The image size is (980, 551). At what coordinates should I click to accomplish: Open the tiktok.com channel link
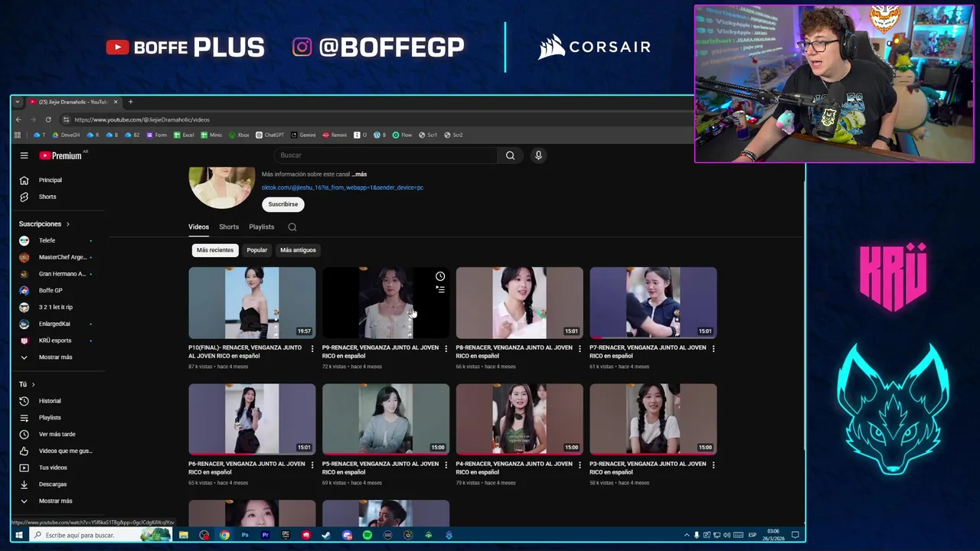[342, 187]
